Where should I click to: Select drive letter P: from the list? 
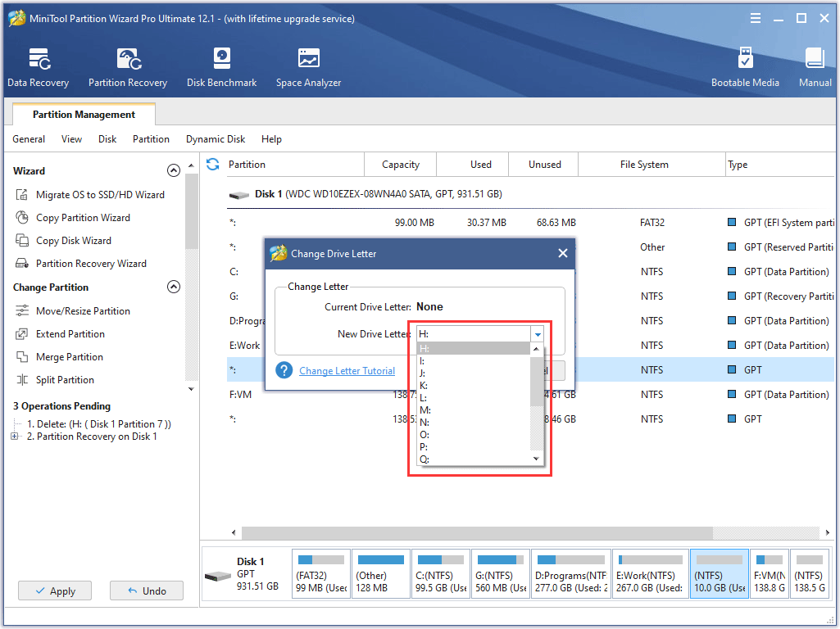point(473,447)
